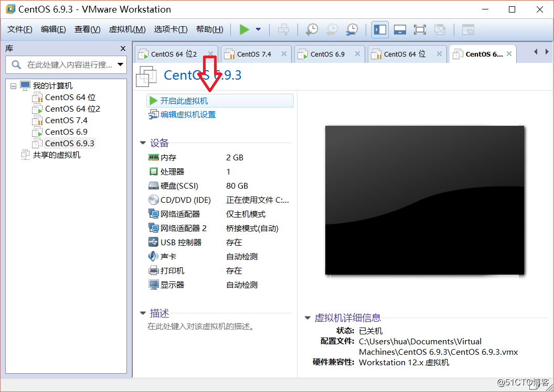Open the snapshot manager toolbar icon
Screen dimensions: 554x392
point(351,29)
